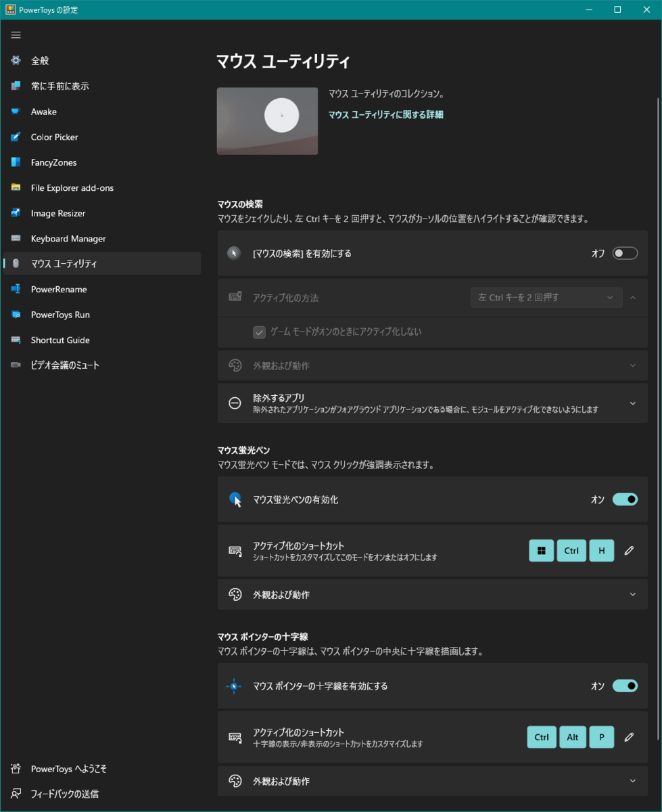Viewport: 662px width, 812px height.
Task: Click the Image Resizer icon
Action: (x=16, y=213)
